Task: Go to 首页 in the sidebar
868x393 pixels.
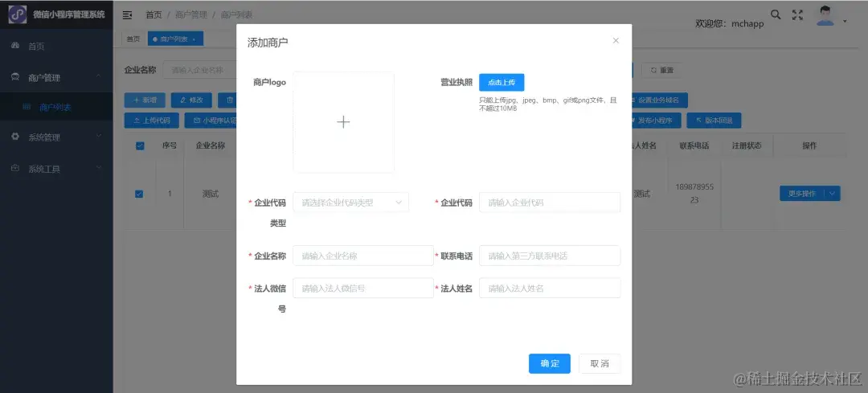Action: click(x=56, y=47)
